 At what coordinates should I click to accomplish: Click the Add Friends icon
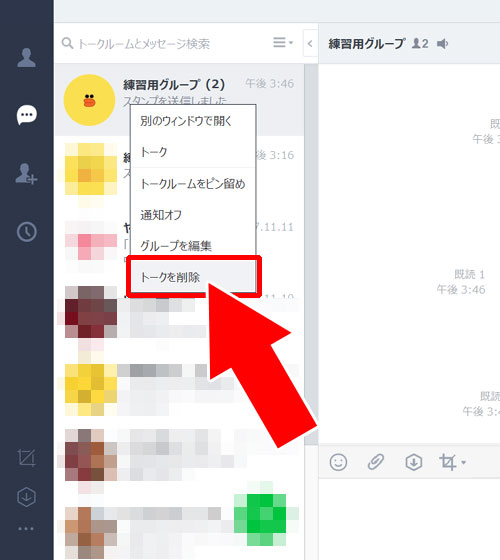(x=26, y=174)
